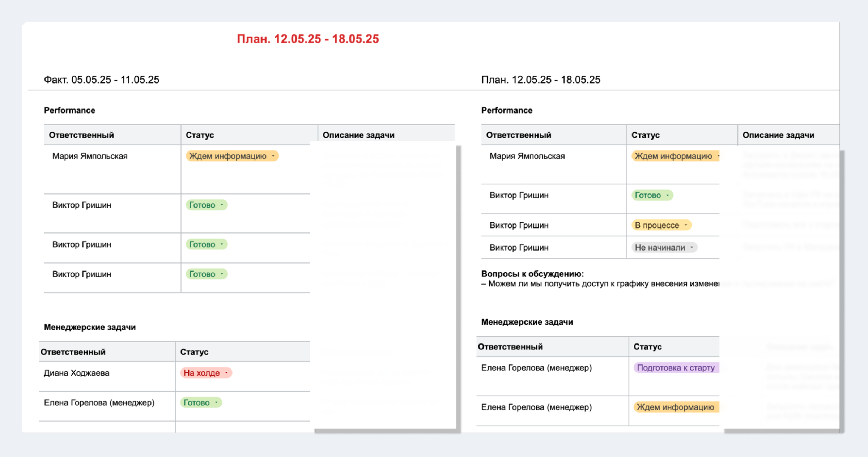Open Мария Ямпольская status chip in План table
The width and height of the screenshot is (868, 457).
point(675,156)
